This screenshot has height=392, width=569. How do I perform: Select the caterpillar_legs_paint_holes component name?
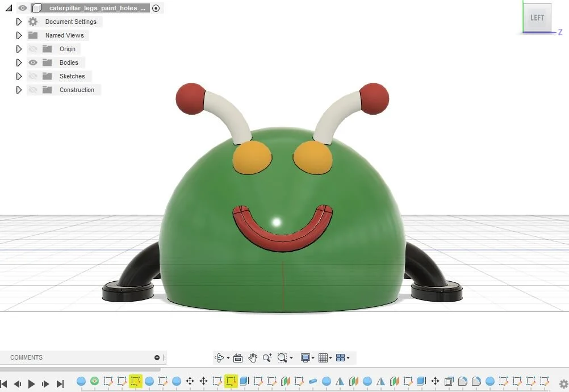point(97,8)
